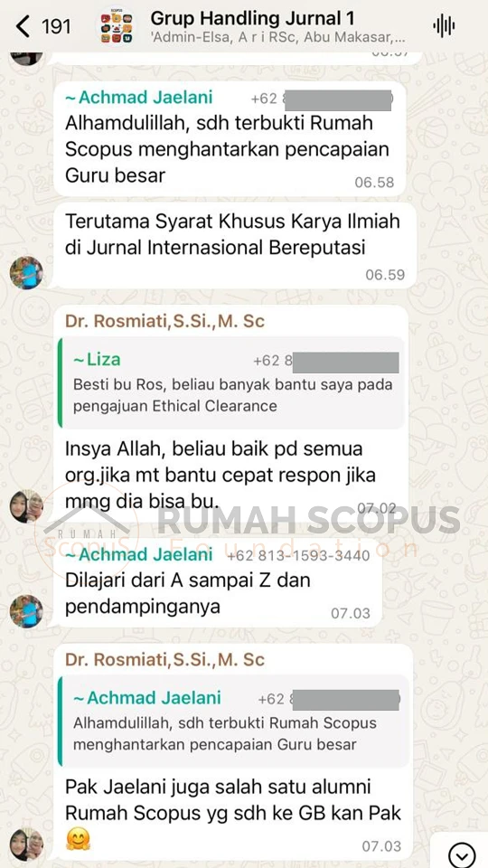Open Grup Handling Jurnal 1 group info
This screenshot has width=488, height=868.
coord(252,18)
